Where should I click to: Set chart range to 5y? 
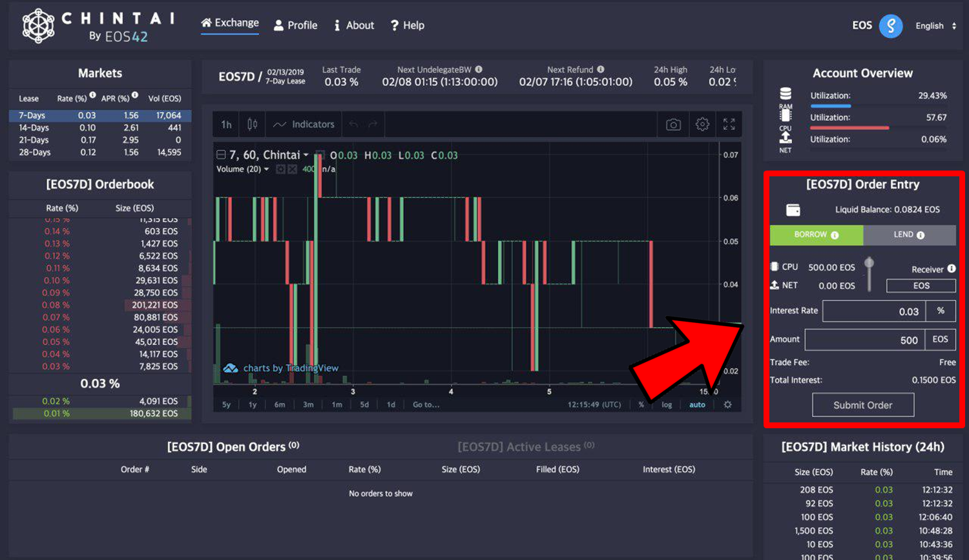226,405
